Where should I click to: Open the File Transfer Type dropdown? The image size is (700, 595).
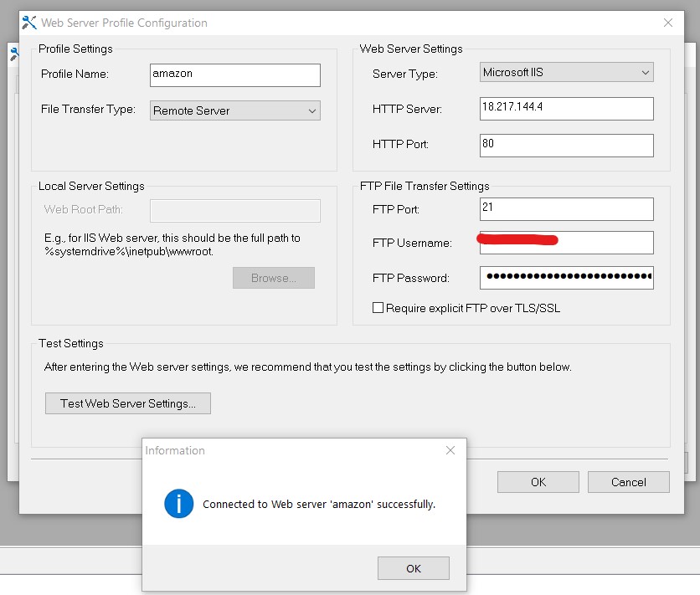coord(234,110)
